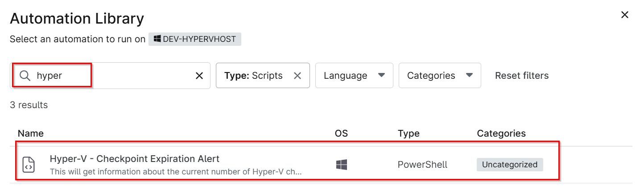The image size is (644, 186).
Task: Click the Uncategorized category badge
Action: pyautogui.click(x=510, y=165)
